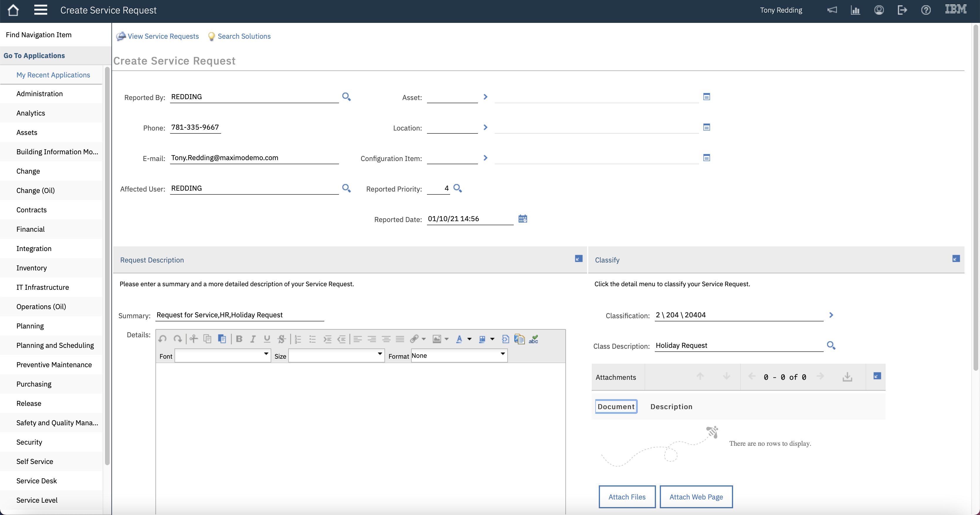980x515 pixels.
Task: Open the Format dropdown showing None
Action: coord(459,356)
